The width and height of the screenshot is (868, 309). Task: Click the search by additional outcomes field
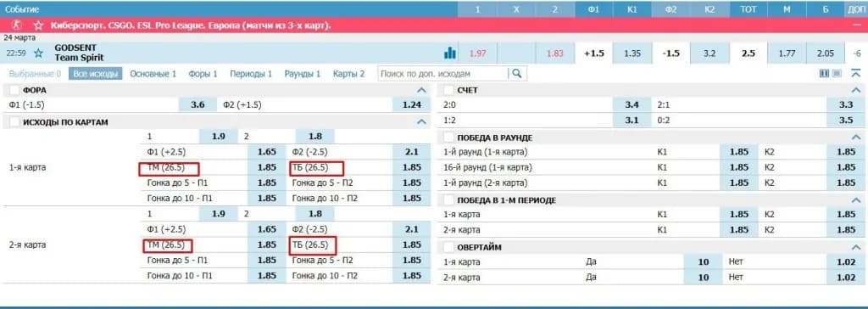442,73
